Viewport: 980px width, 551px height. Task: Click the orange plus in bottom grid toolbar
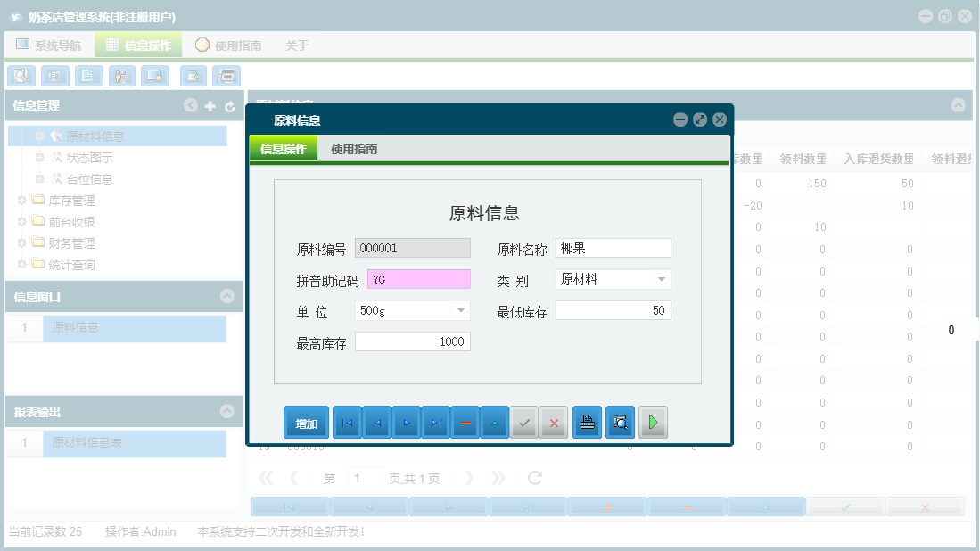[x=607, y=507]
